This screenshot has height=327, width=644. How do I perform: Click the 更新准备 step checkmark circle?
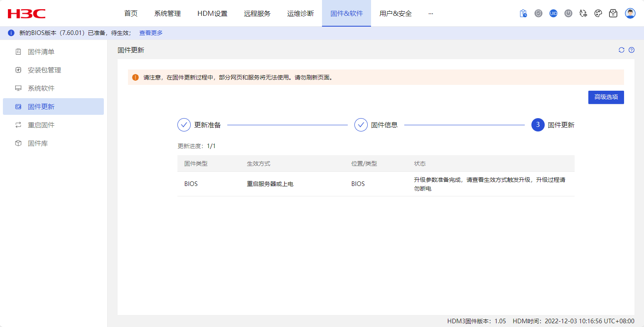(x=184, y=125)
